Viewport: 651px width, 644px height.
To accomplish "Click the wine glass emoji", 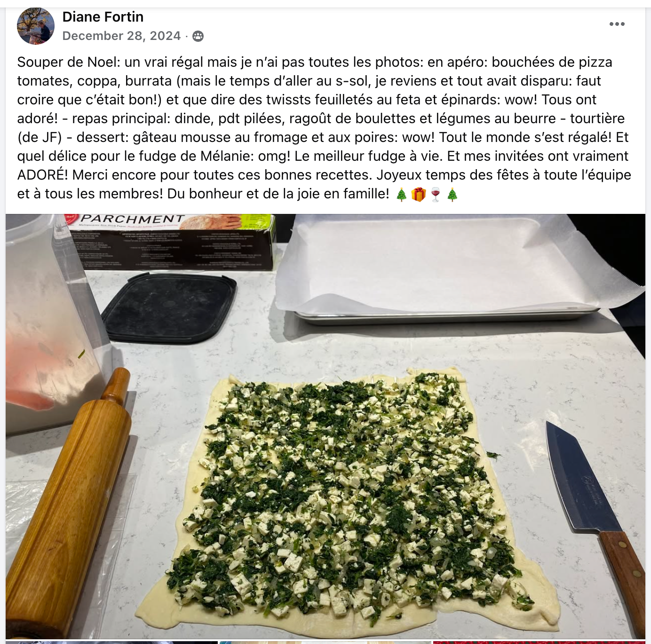I will (x=436, y=194).
